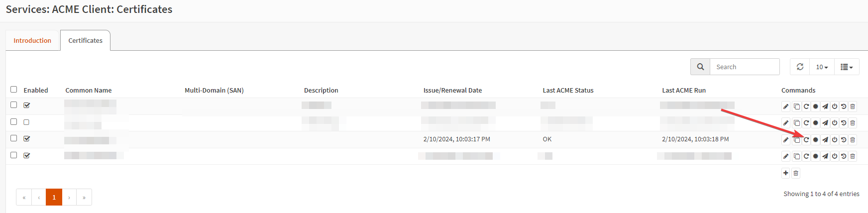Select the Certificates tab
The height and width of the screenshot is (213, 868).
(86, 40)
